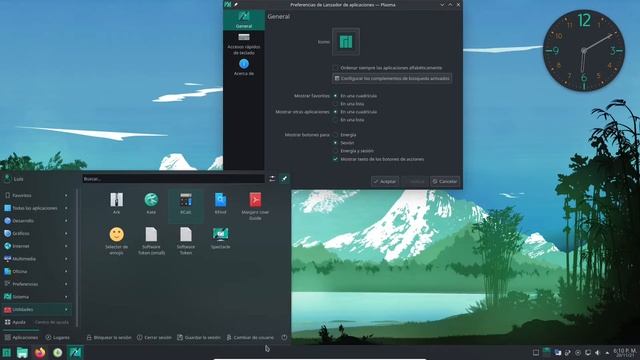Image resolution: width=640 pixels, height=360 pixels.
Task: Open the Utilidades category
Action: 36,309
